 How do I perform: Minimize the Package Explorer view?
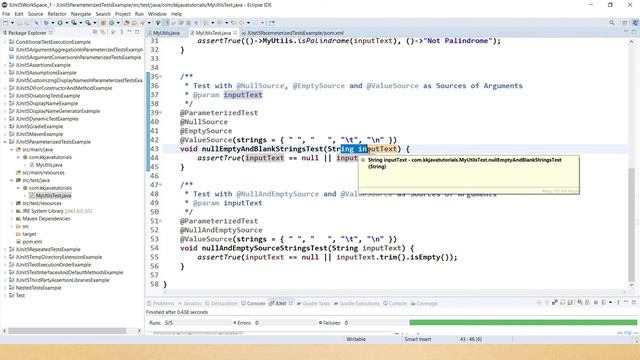(x=129, y=32)
